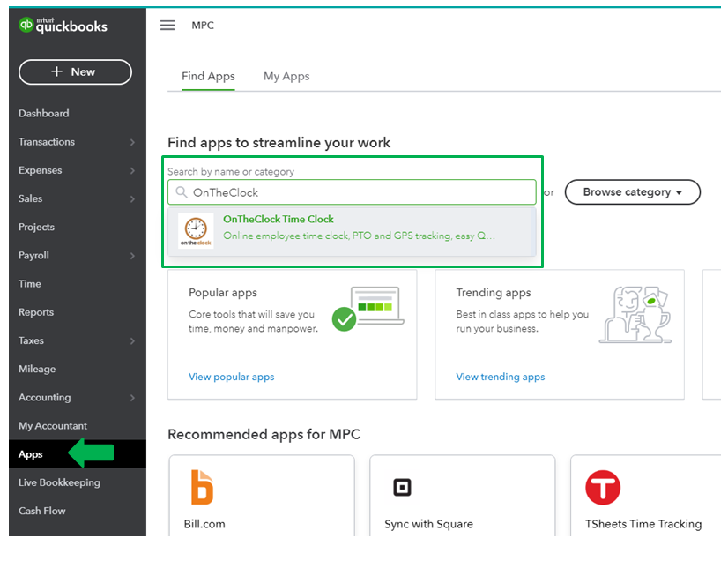Image resolution: width=728 pixels, height=561 pixels.
Task: Expand the Sales chevron
Action: click(132, 199)
